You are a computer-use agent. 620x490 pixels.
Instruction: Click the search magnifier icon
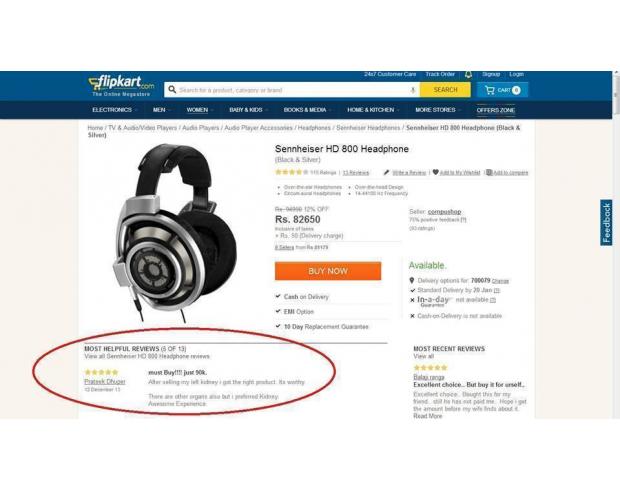tap(172, 90)
